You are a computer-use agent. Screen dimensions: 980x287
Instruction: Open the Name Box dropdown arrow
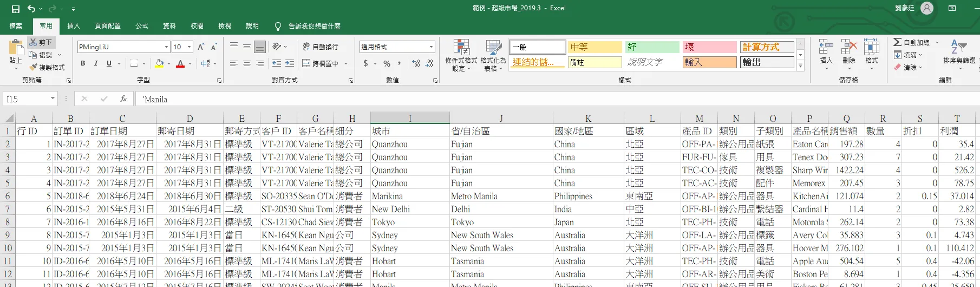(x=53, y=99)
